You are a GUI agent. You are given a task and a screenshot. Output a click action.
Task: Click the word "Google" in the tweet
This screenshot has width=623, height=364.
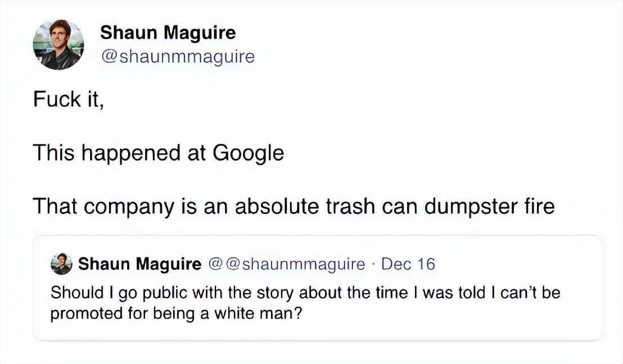[x=247, y=153]
